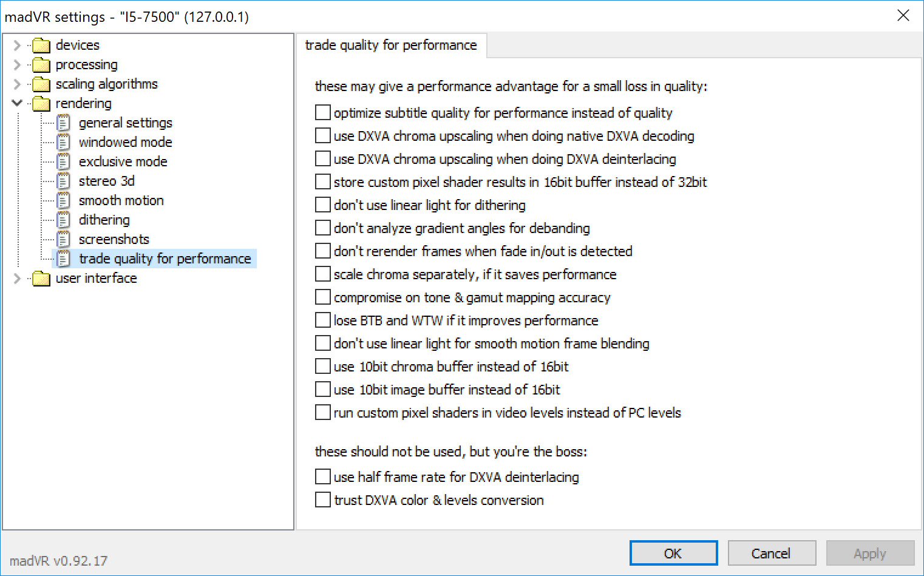
Task: Select the devices tree label
Action: point(78,46)
